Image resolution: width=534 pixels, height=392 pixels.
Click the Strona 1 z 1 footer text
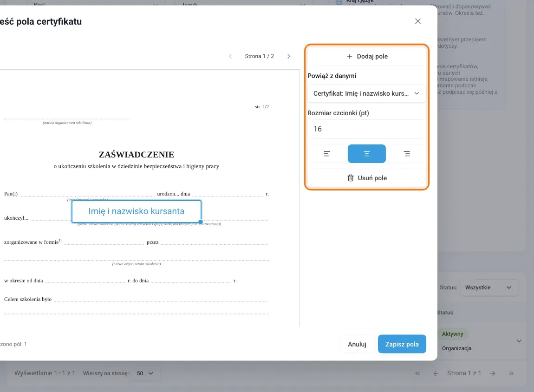click(x=464, y=373)
